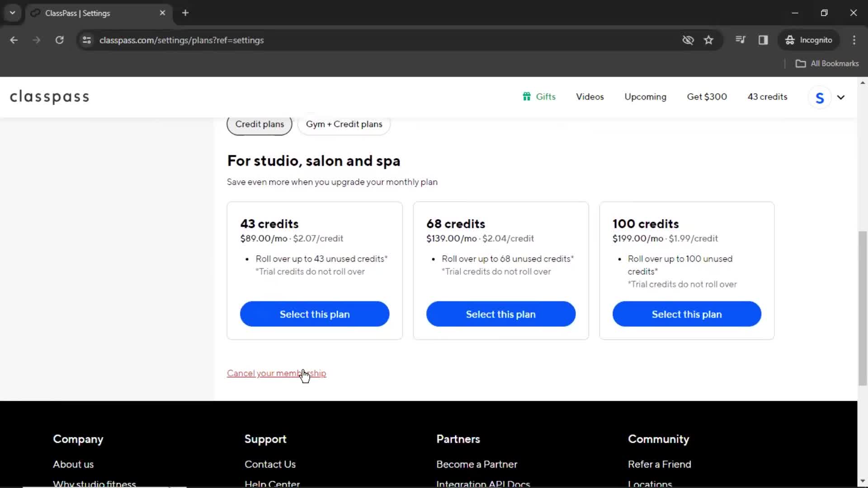Click 'For studio, salon and spa' heading
Screen dimensions: 868x488
click(x=314, y=161)
